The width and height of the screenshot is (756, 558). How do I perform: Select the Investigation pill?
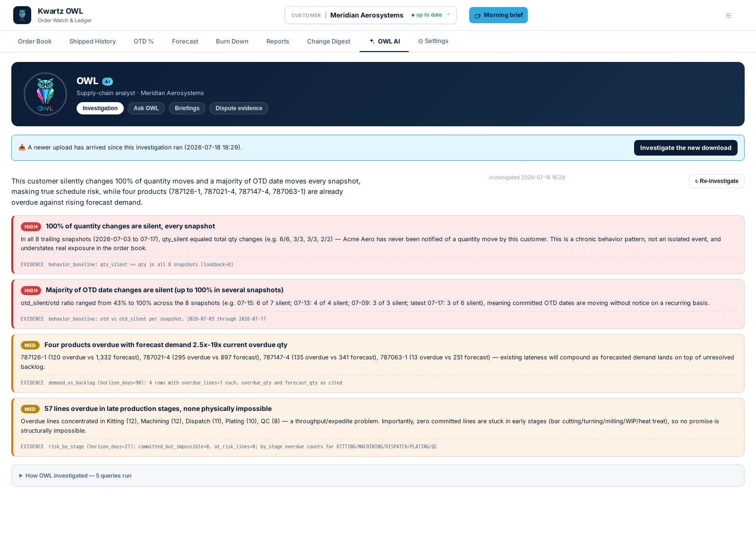pyautogui.click(x=100, y=108)
